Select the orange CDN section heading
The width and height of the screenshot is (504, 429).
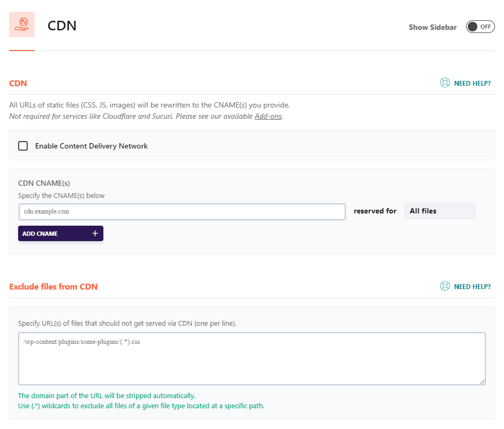[x=18, y=84]
